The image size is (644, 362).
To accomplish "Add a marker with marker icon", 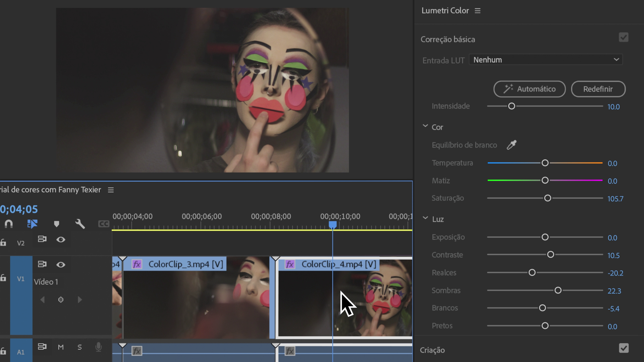I will click(x=56, y=224).
